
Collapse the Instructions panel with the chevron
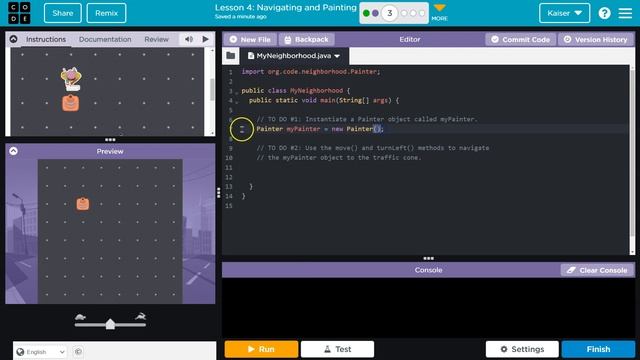13,39
